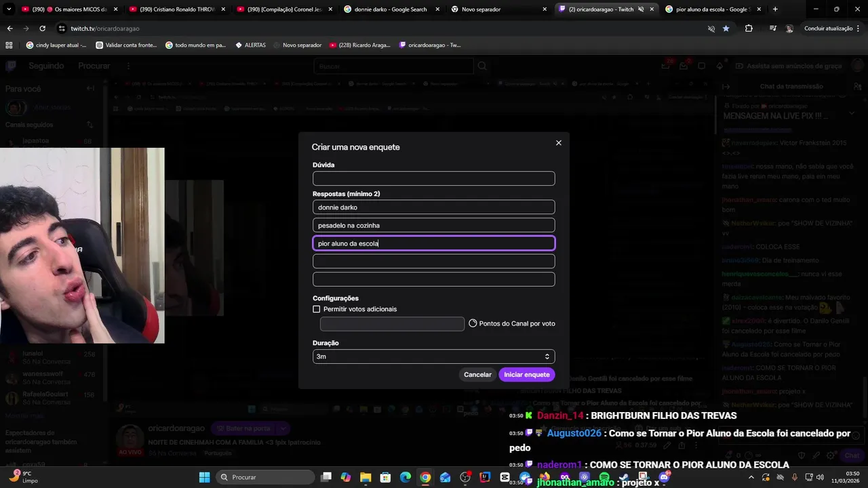The image size is (868, 488).
Task: Select the 'pesadelo na cozinha' answer field
Action: (433, 225)
